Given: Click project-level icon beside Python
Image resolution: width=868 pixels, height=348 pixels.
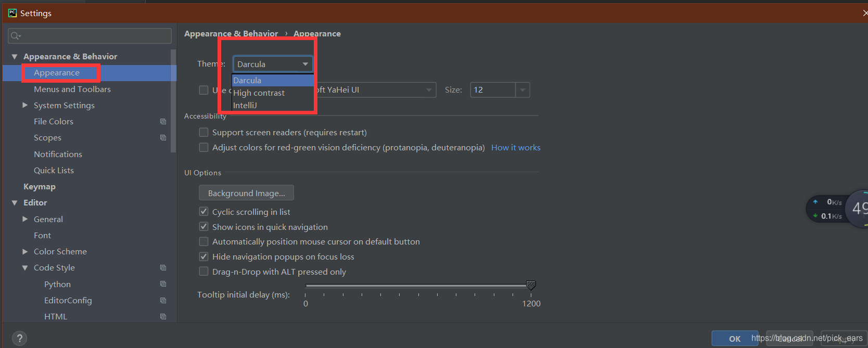Looking at the screenshot, I should coord(163,284).
